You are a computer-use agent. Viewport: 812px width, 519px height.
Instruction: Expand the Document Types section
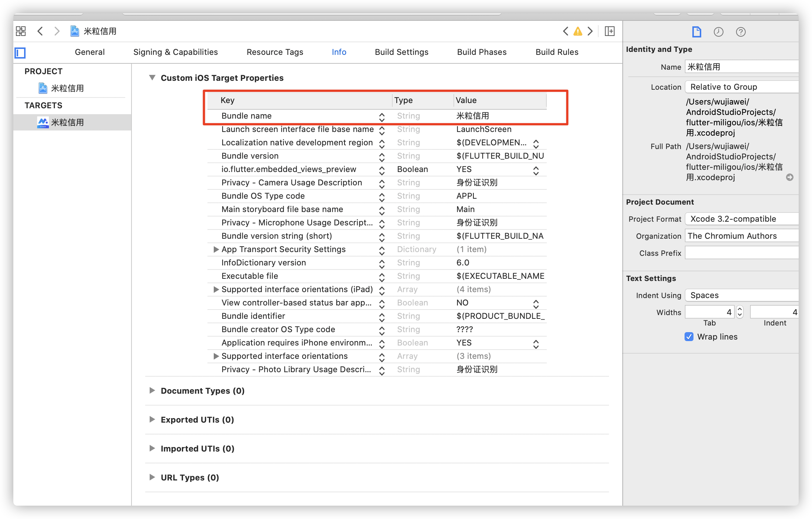pos(152,391)
